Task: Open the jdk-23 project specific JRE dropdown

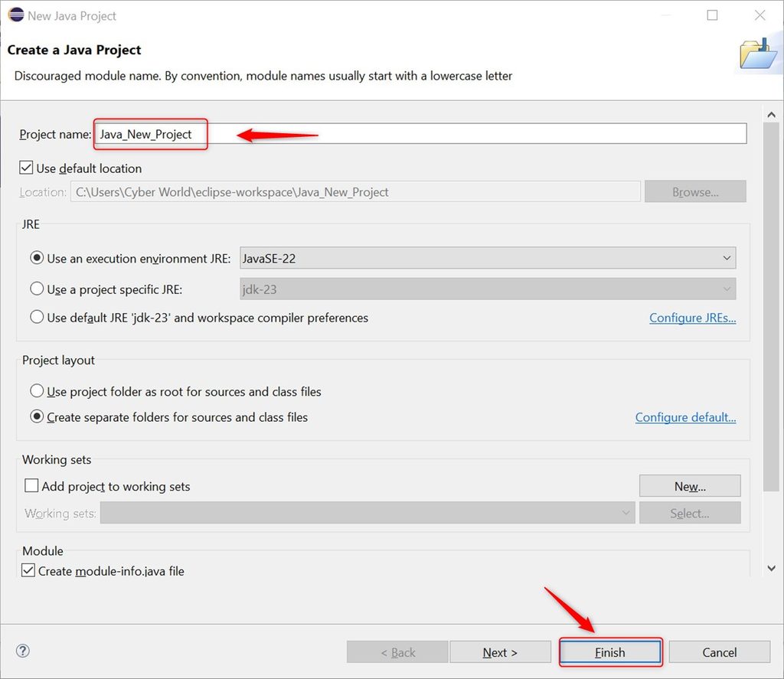Action: [488, 289]
